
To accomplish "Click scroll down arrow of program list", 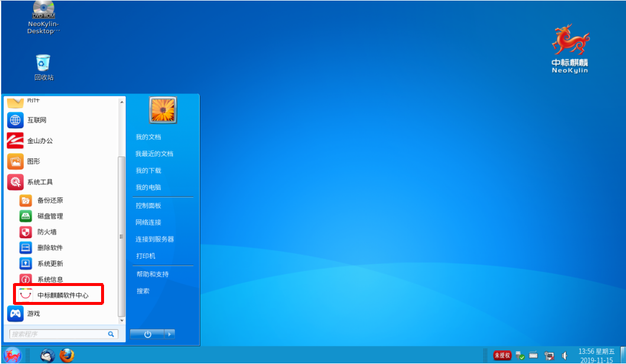I will click(x=122, y=320).
